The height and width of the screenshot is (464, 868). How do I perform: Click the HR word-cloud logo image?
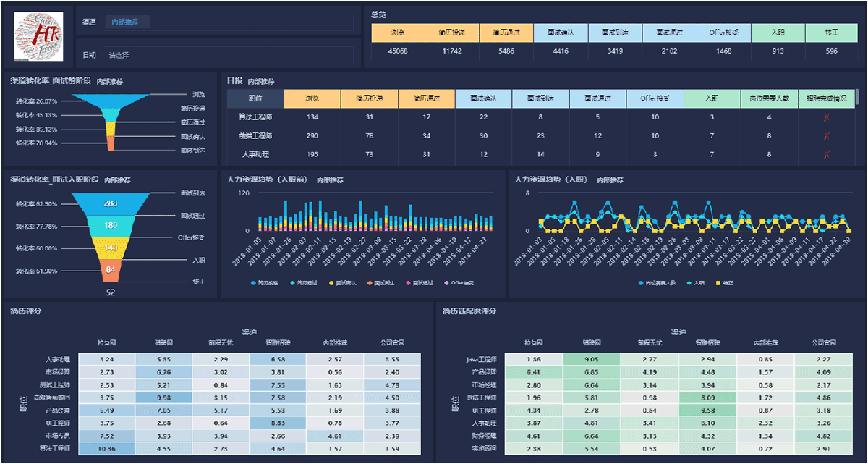pos(38,36)
